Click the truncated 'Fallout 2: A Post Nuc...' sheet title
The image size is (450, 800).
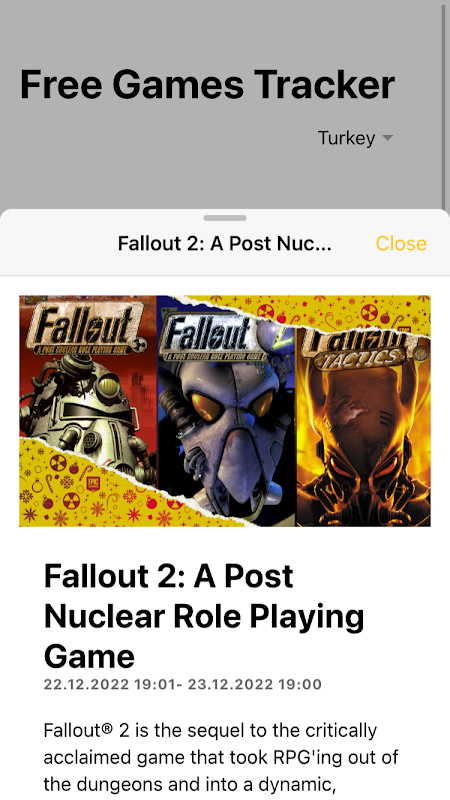pos(224,243)
